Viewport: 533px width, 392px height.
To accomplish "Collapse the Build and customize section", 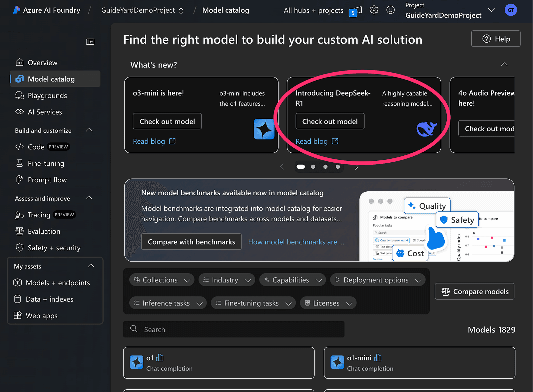I will pyautogui.click(x=89, y=130).
